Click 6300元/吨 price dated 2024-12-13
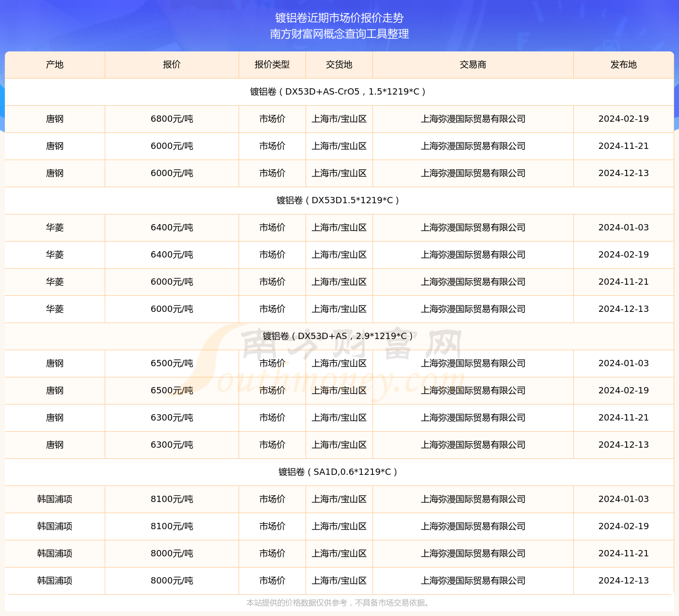The width and height of the screenshot is (679, 616). tap(172, 445)
